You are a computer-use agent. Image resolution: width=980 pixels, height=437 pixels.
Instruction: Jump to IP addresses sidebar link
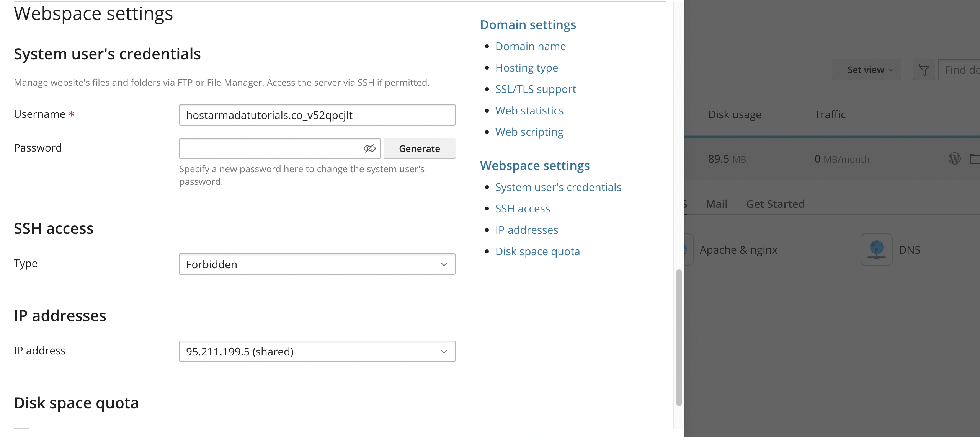[527, 230]
